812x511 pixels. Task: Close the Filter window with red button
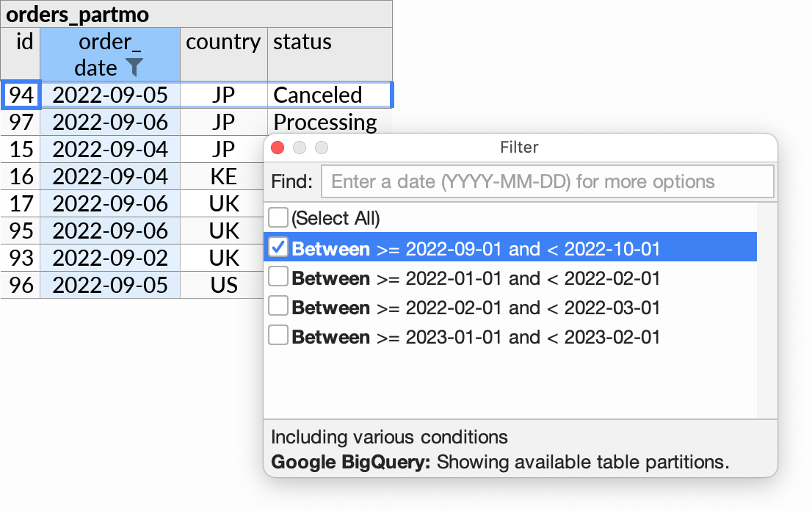(x=278, y=148)
